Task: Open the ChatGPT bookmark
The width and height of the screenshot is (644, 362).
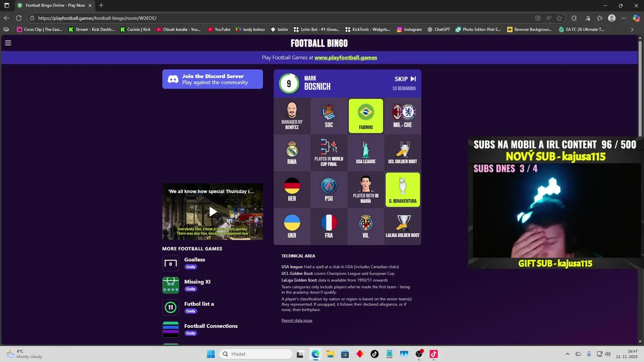Action: (439, 30)
